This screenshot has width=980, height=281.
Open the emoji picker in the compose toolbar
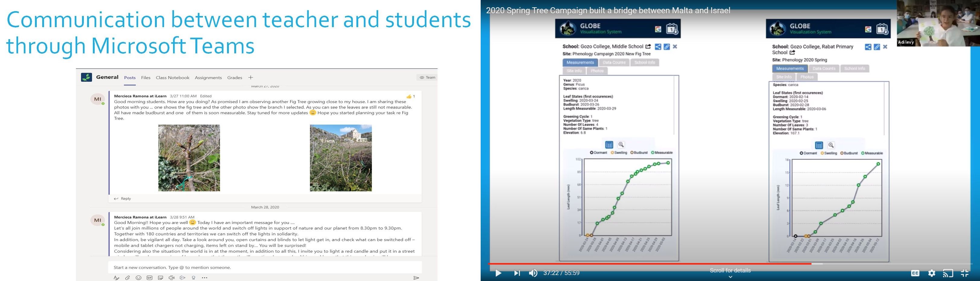[138, 278]
